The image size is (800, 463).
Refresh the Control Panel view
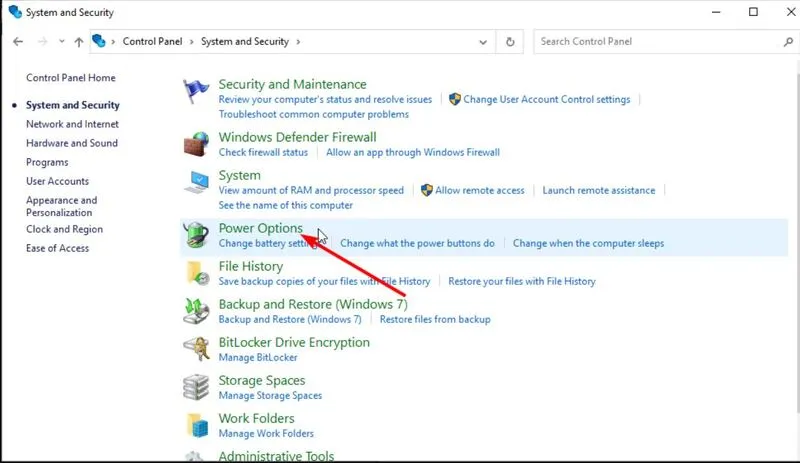pos(510,42)
